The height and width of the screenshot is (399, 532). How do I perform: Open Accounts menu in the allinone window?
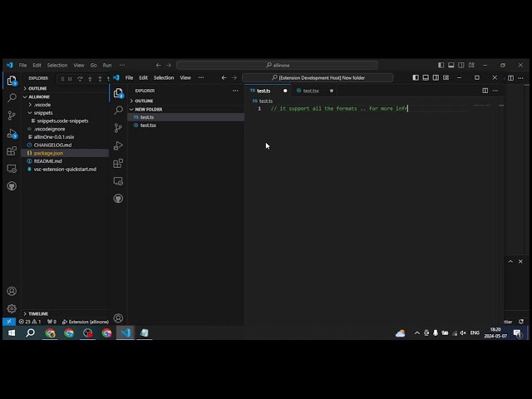(12, 291)
